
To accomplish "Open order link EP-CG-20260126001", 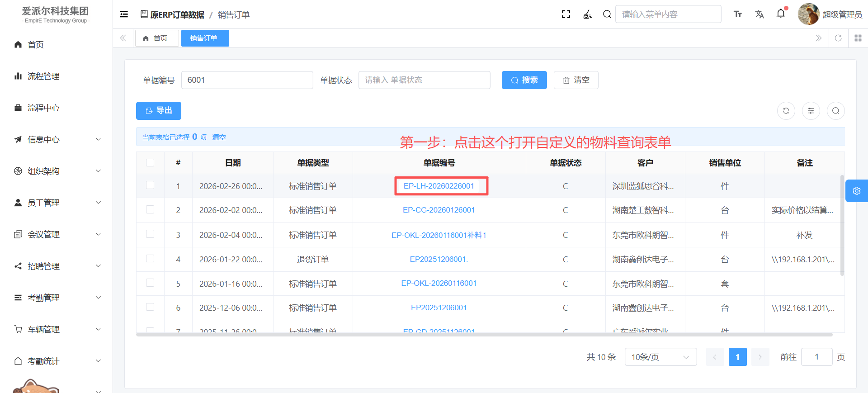I will click(439, 210).
